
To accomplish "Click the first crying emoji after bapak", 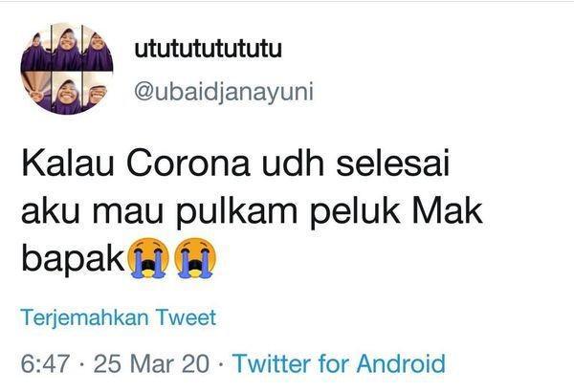I will [x=148, y=258].
